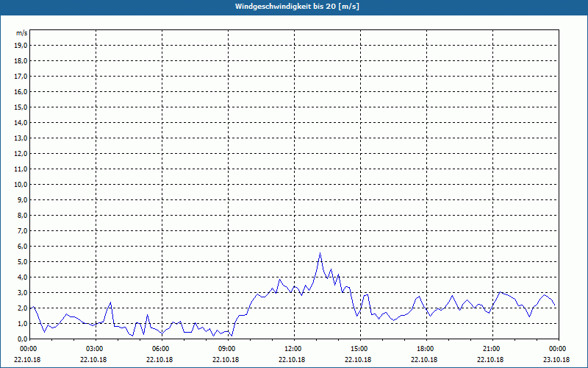Select the '2,0' y-axis label
This screenshot has height=368, width=588.
[x=22, y=308]
